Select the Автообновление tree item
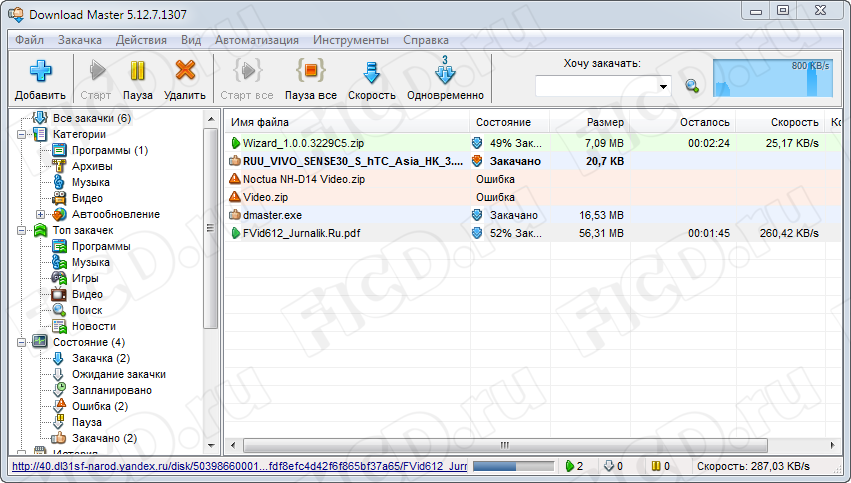This screenshot has width=851, height=483. coord(116,214)
